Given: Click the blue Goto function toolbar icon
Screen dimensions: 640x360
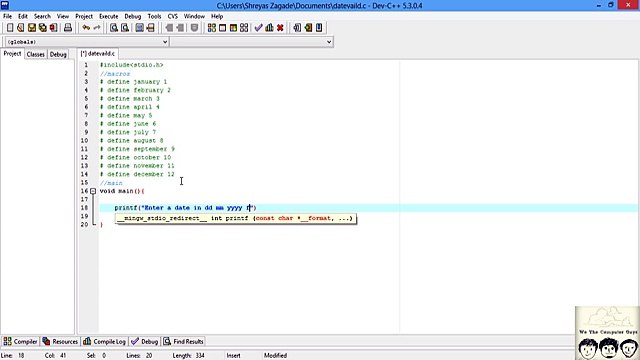Looking at the screenshot, I should click(x=140, y=28).
